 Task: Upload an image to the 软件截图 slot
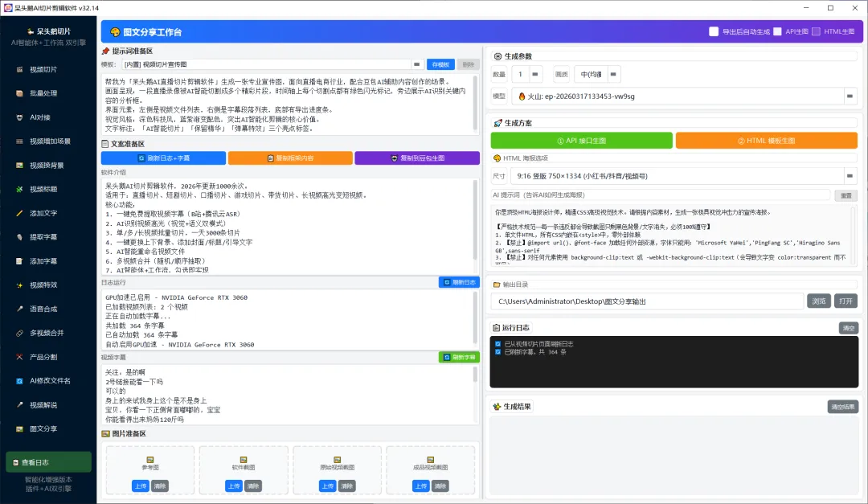click(x=234, y=486)
